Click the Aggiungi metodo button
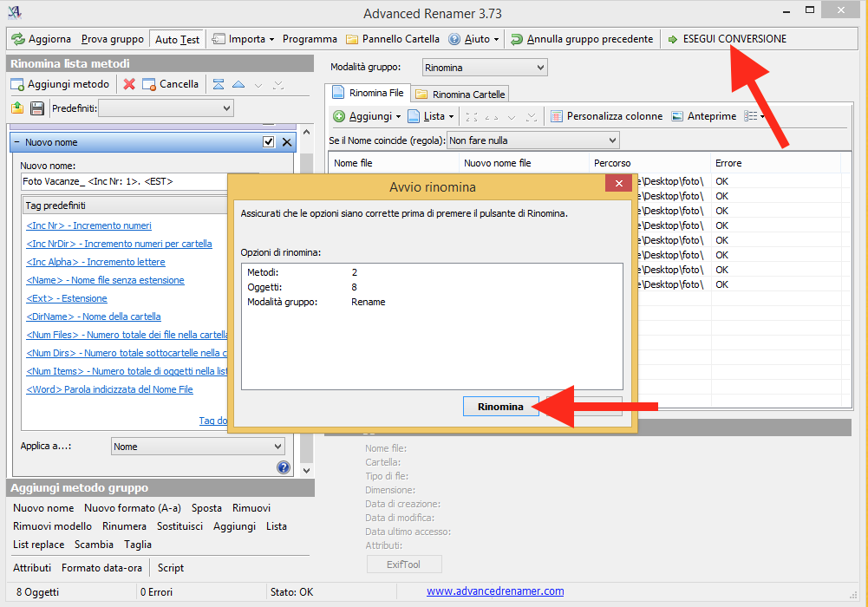 [61, 84]
